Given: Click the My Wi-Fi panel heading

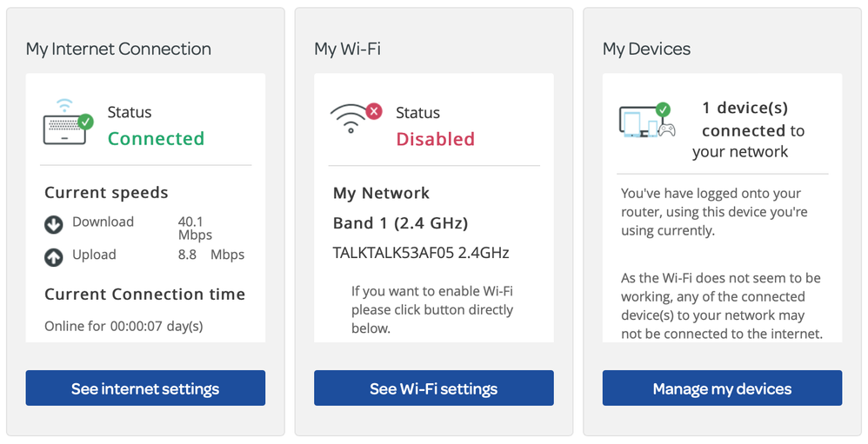Looking at the screenshot, I should [347, 49].
